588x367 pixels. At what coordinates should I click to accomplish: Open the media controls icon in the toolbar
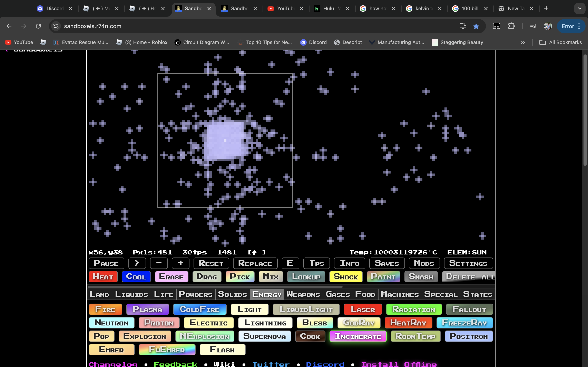[533, 26]
